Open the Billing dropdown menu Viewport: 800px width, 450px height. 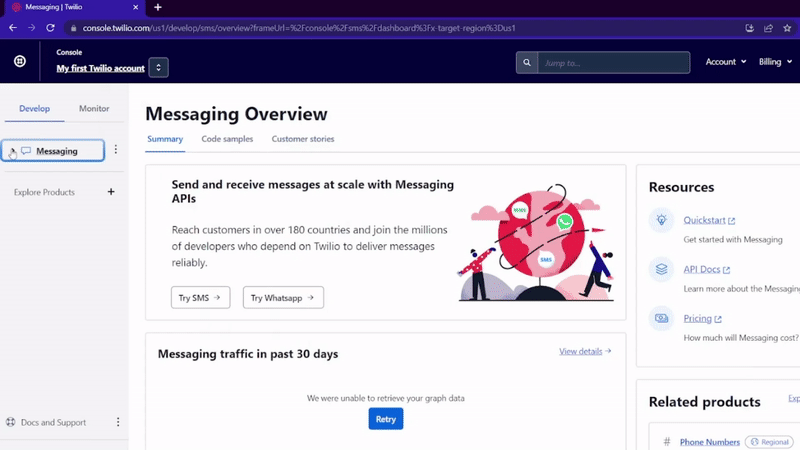pyautogui.click(x=775, y=62)
